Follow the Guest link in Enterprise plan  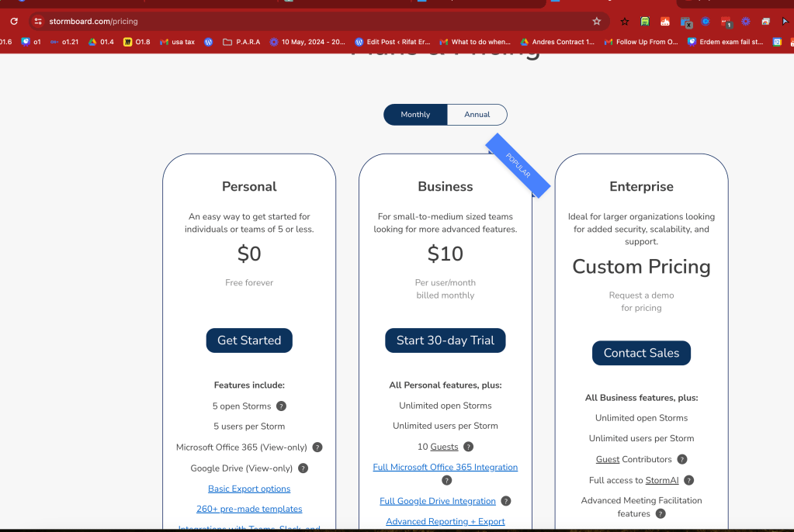point(608,459)
